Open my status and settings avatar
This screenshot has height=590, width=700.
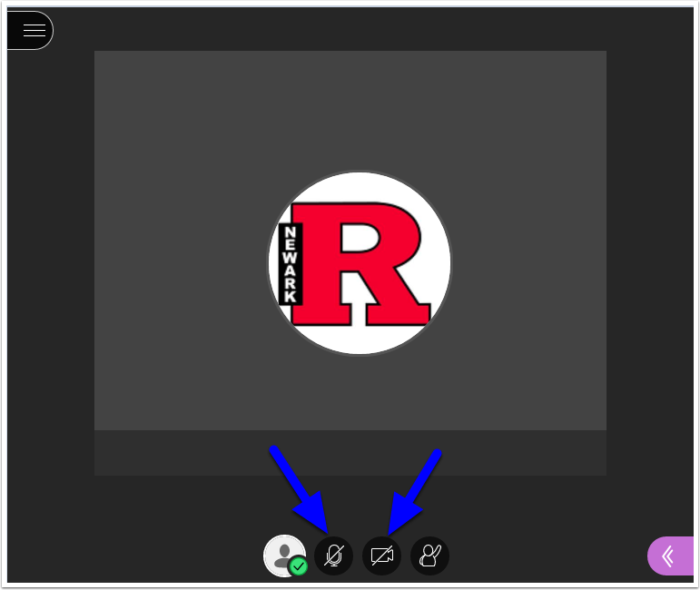point(285,556)
